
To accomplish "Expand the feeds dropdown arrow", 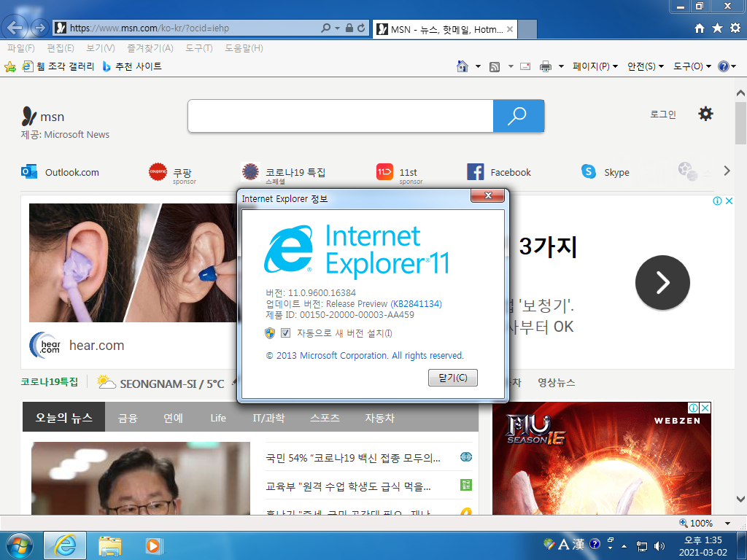I will [x=511, y=66].
